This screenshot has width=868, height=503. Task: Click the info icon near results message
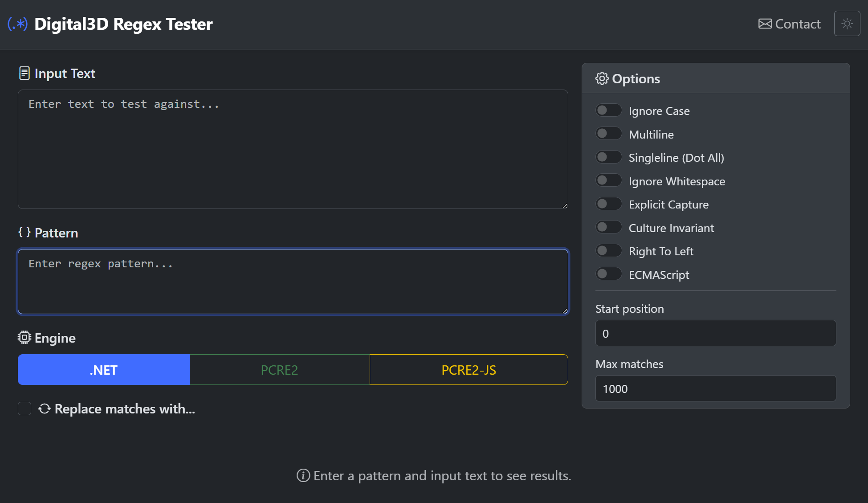pyautogui.click(x=303, y=476)
